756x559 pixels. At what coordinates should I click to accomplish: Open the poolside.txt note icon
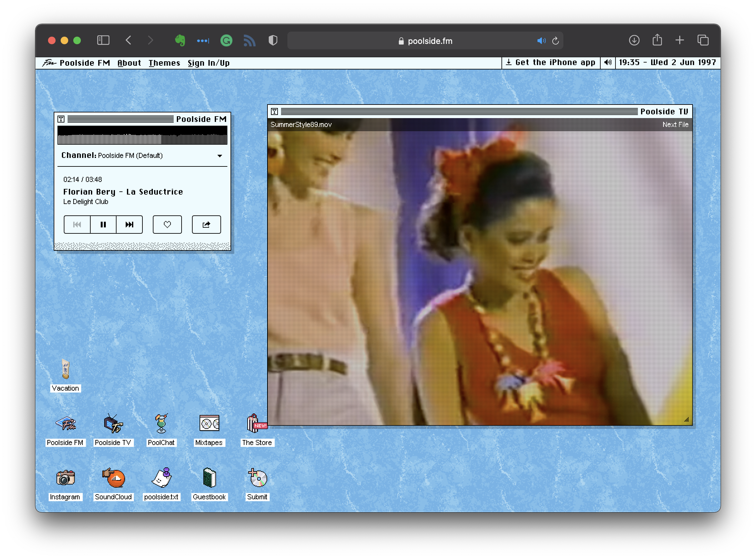coord(161,478)
